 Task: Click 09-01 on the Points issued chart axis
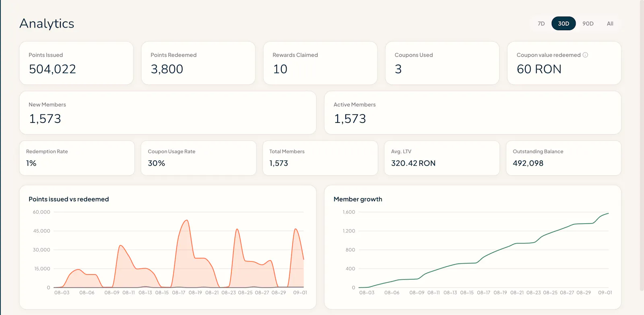coord(300,292)
